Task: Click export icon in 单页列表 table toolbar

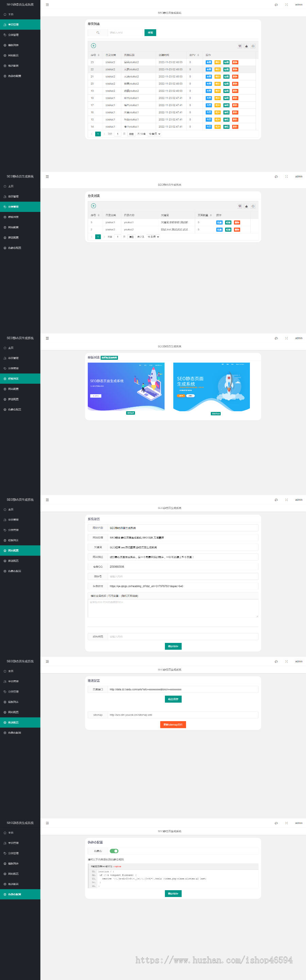Action: (x=246, y=46)
